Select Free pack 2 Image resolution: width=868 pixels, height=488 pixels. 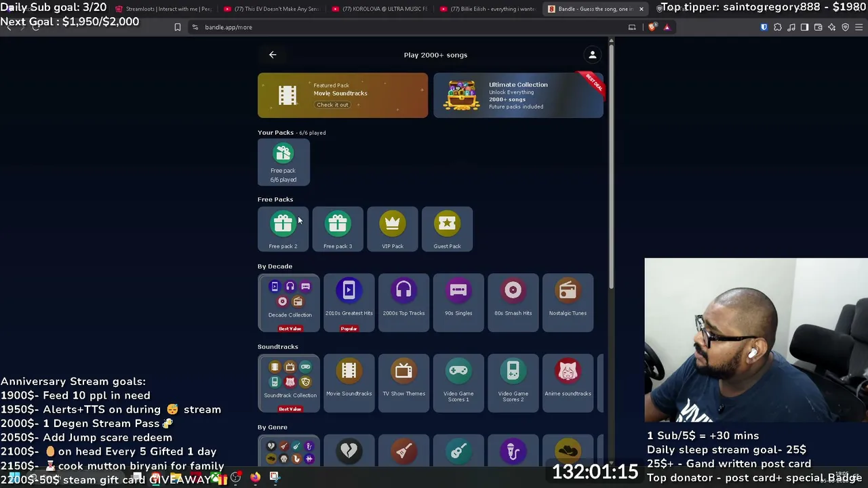pyautogui.click(x=283, y=229)
